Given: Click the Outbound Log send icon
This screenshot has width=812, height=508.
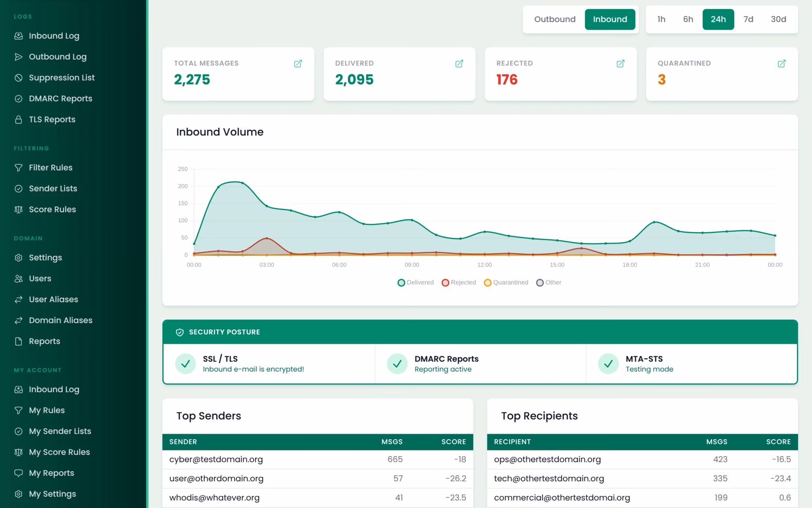Looking at the screenshot, I should [18, 57].
